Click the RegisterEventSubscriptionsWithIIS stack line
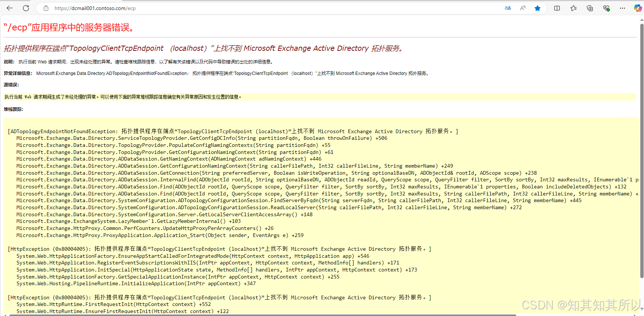644x316 pixels. click(208, 263)
